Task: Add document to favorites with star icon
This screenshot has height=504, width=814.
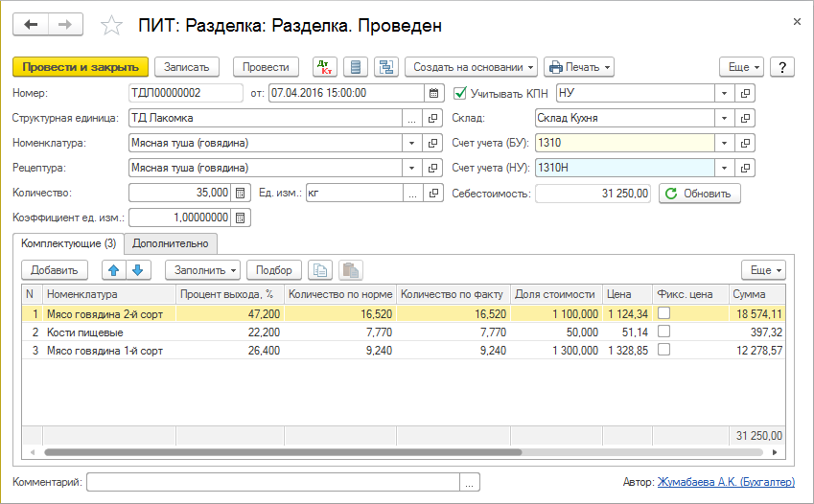Action: pos(111,26)
